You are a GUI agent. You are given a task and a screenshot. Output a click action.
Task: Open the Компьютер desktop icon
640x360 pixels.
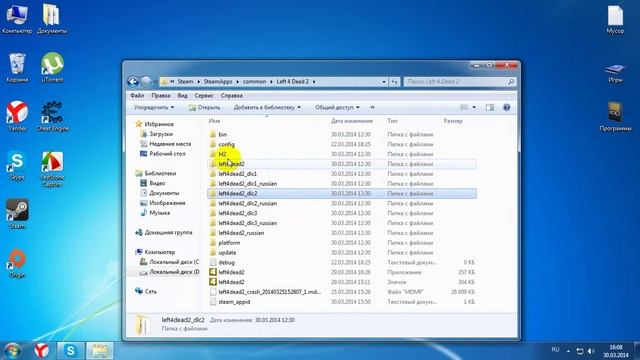click(x=17, y=19)
